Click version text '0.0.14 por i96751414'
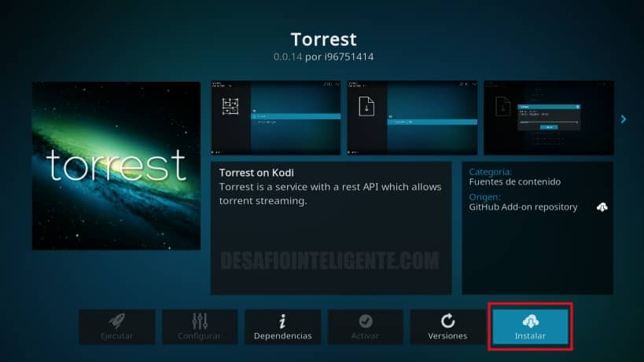 click(x=324, y=57)
